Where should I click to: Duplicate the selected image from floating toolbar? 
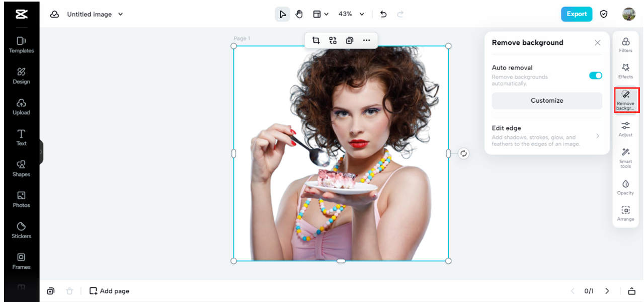(x=349, y=40)
